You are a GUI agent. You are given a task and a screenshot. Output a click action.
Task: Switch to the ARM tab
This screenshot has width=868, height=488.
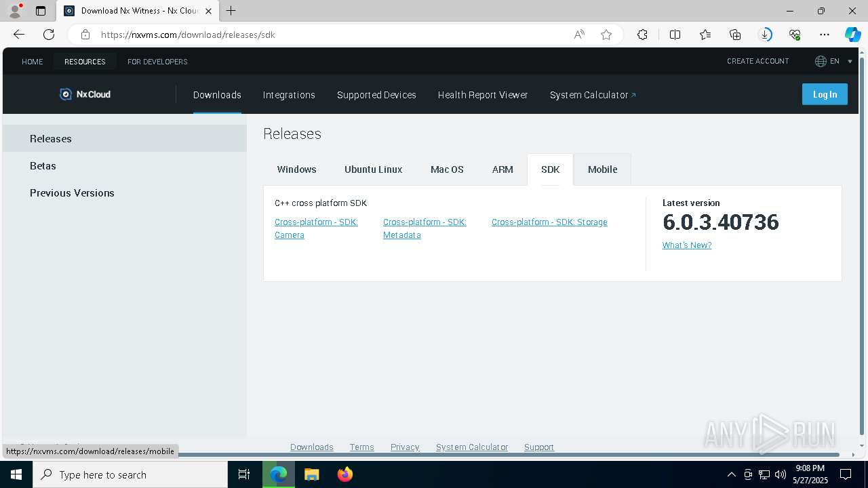(502, 169)
